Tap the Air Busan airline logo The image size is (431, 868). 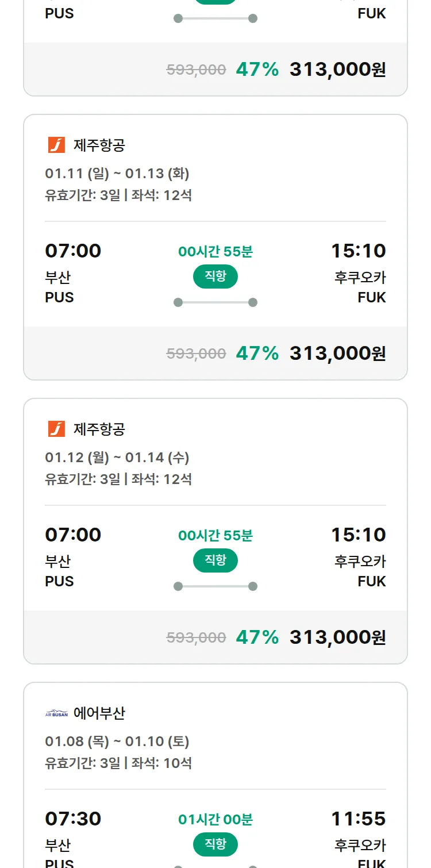click(x=56, y=713)
